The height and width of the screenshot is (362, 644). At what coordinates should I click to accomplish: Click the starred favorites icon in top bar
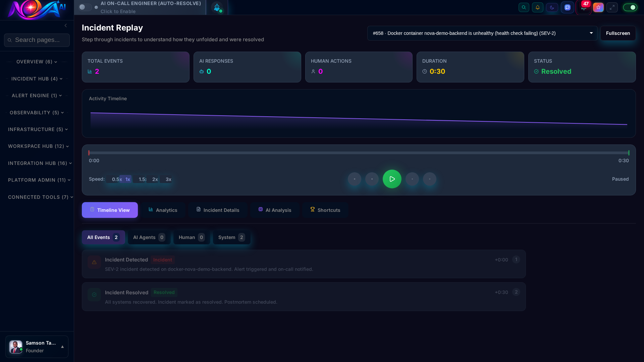(x=598, y=7)
